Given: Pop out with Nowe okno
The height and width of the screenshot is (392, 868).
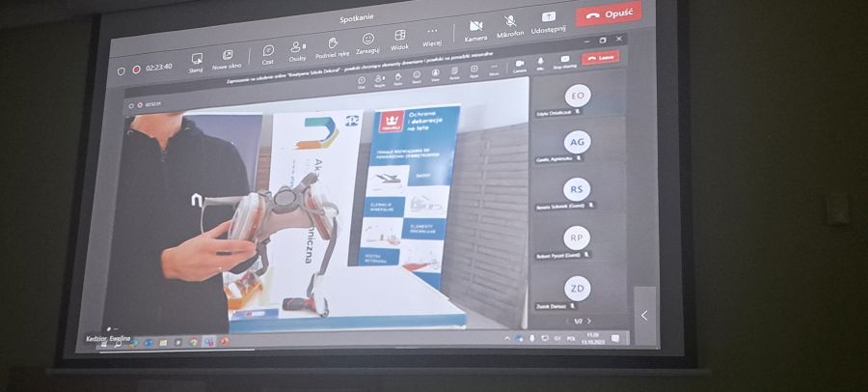Looking at the screenshot, I should point(227,59).
